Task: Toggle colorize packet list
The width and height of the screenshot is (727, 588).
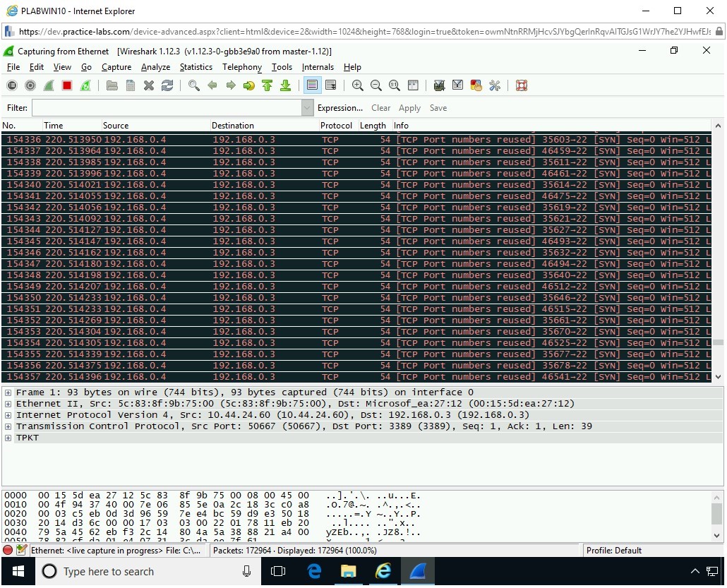Action: click(x=312, y=85)
